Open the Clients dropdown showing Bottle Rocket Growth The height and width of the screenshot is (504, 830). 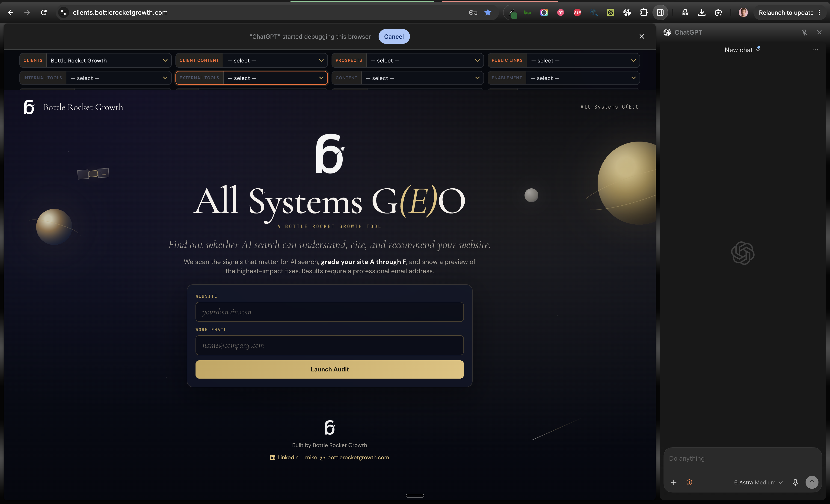[95, 60]
